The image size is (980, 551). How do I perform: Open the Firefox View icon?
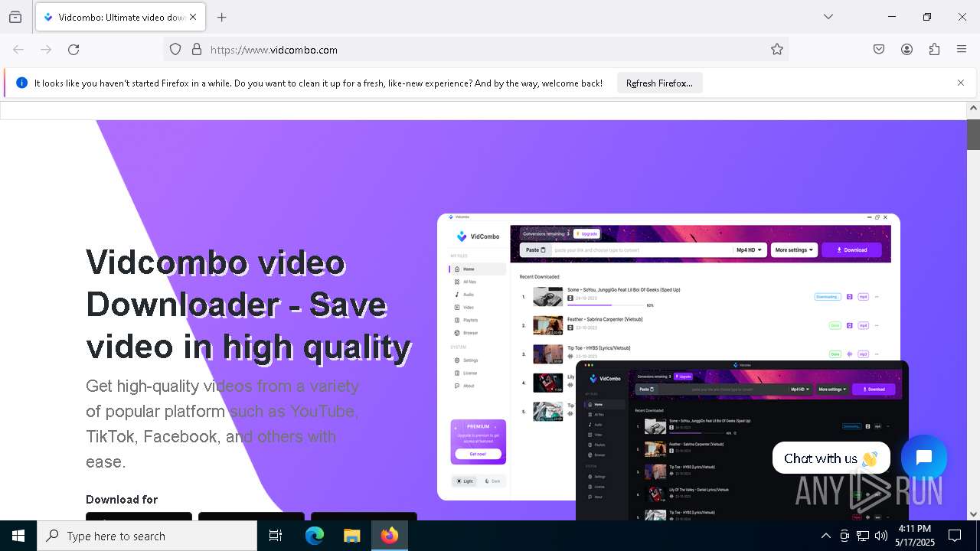point(15,17)
